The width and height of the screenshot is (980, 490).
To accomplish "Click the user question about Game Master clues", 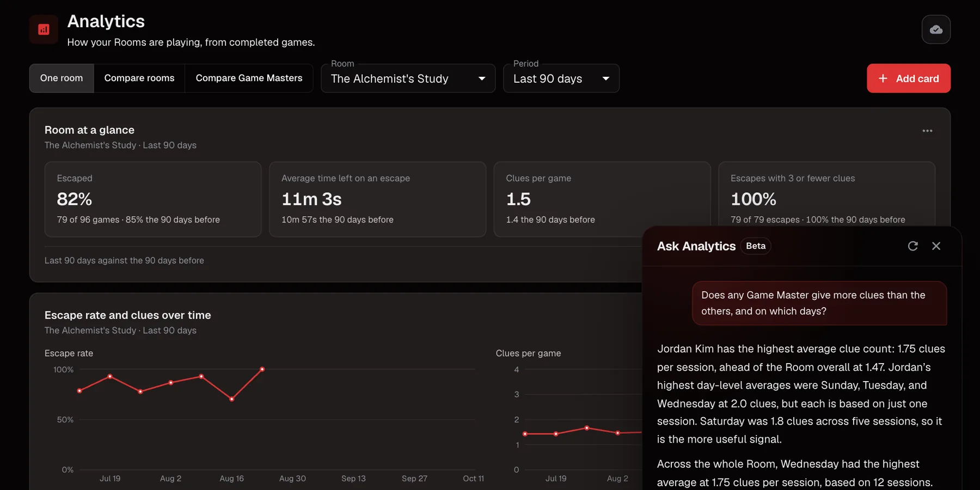I will pos(819,303).
